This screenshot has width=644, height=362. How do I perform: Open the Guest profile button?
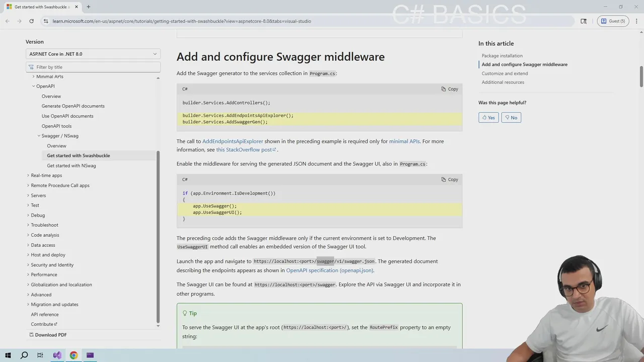click(x=613, y=21)
